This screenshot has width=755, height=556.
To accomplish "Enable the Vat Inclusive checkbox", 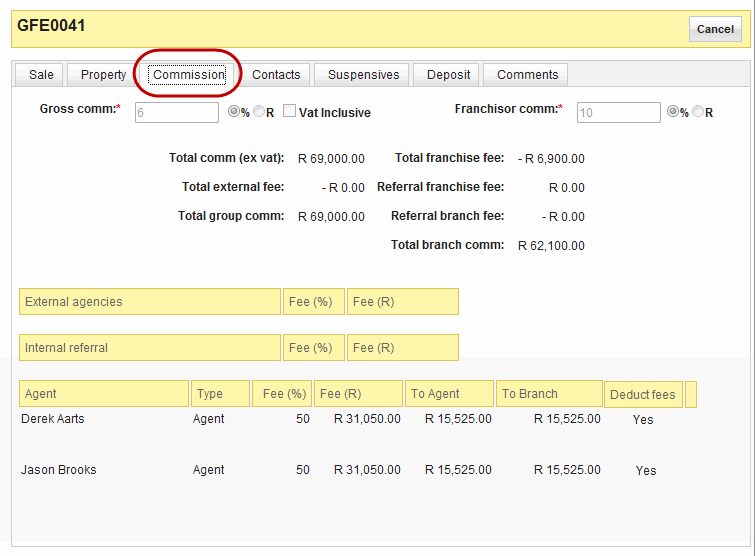I will (x=289, y=112).
